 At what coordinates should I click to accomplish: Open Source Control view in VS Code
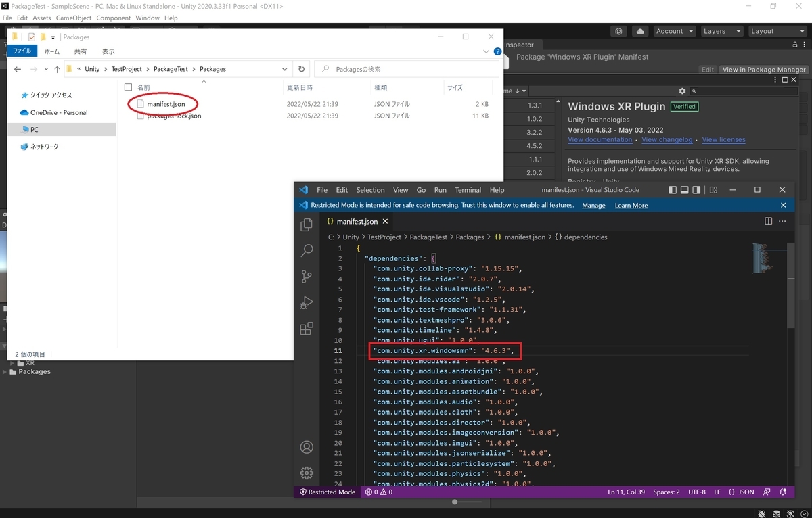pyautogui.click(x=307, y=277)
